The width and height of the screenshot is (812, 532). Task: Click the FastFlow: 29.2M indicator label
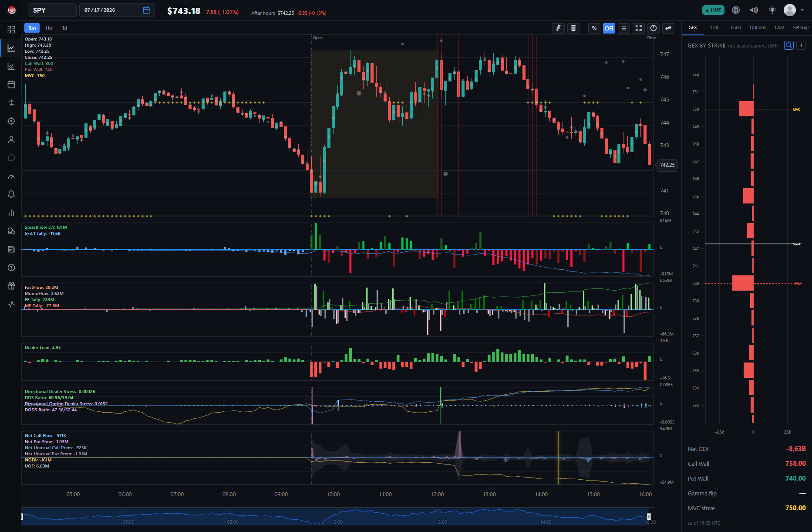41,288
